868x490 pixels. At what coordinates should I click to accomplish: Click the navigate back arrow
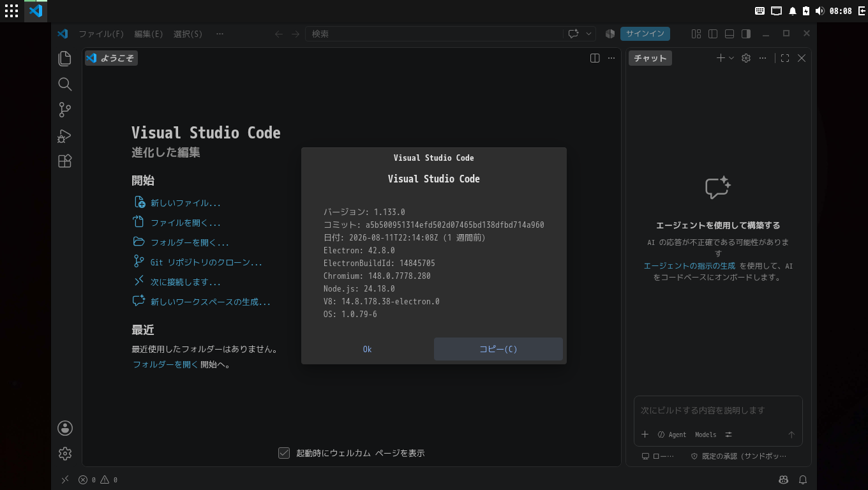279,34
